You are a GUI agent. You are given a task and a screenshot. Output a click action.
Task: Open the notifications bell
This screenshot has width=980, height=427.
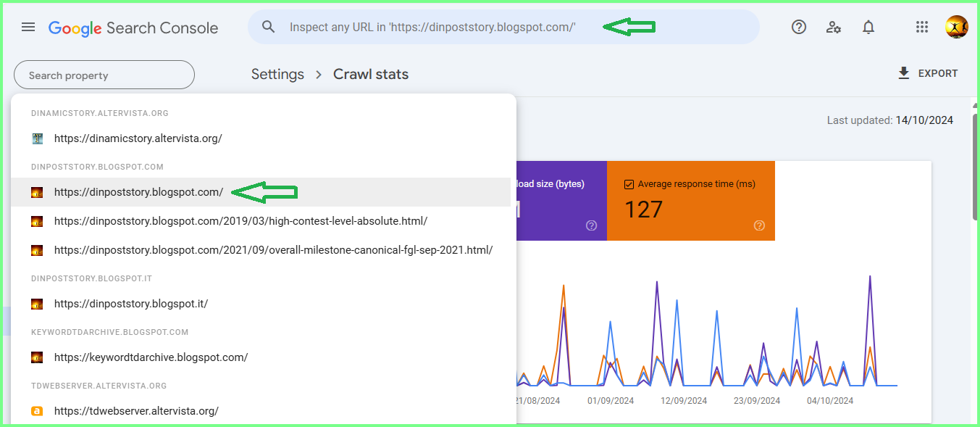tap(868, 27)
